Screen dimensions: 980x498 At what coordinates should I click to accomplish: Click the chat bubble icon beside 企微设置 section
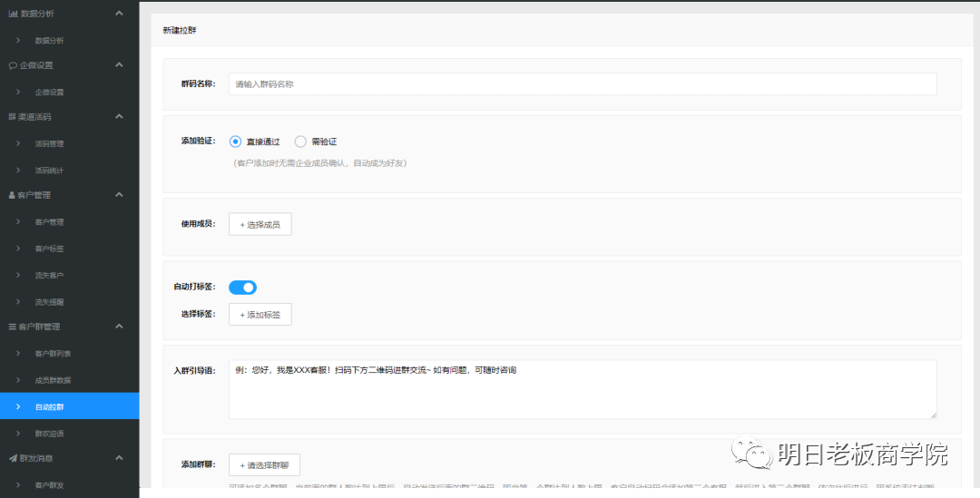[13, 65]
